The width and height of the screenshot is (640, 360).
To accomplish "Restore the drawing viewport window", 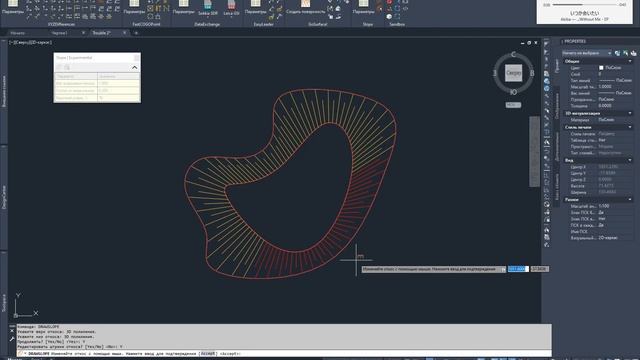I will tap(529, 43).
